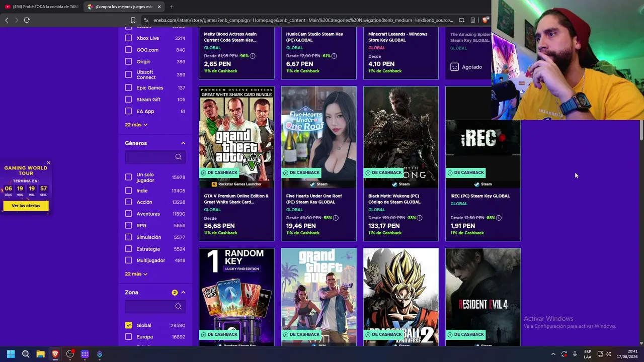The image size is (644, 362).
Task: Collapse the Zona filter section
Action: click(183, 293)
